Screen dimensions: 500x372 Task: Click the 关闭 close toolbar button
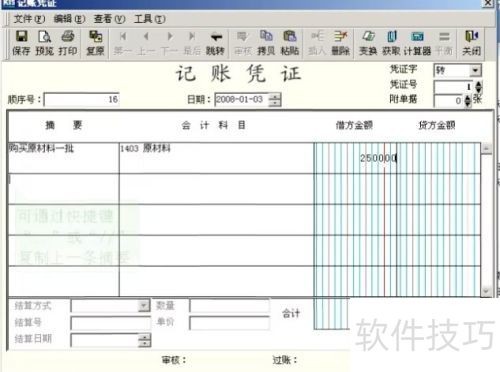(x=471, y=43)
